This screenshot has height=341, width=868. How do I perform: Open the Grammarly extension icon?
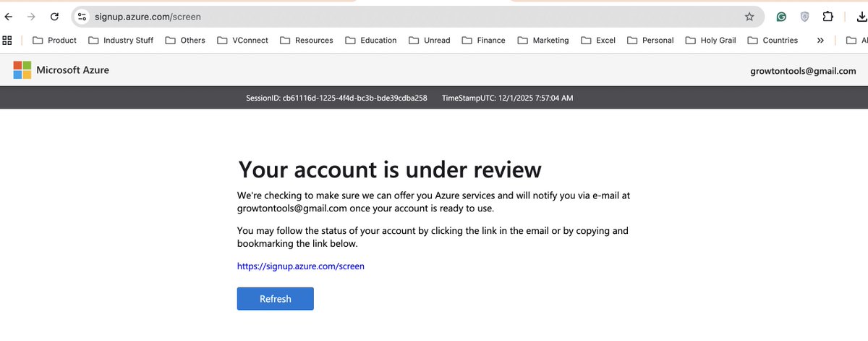[781, 16]
